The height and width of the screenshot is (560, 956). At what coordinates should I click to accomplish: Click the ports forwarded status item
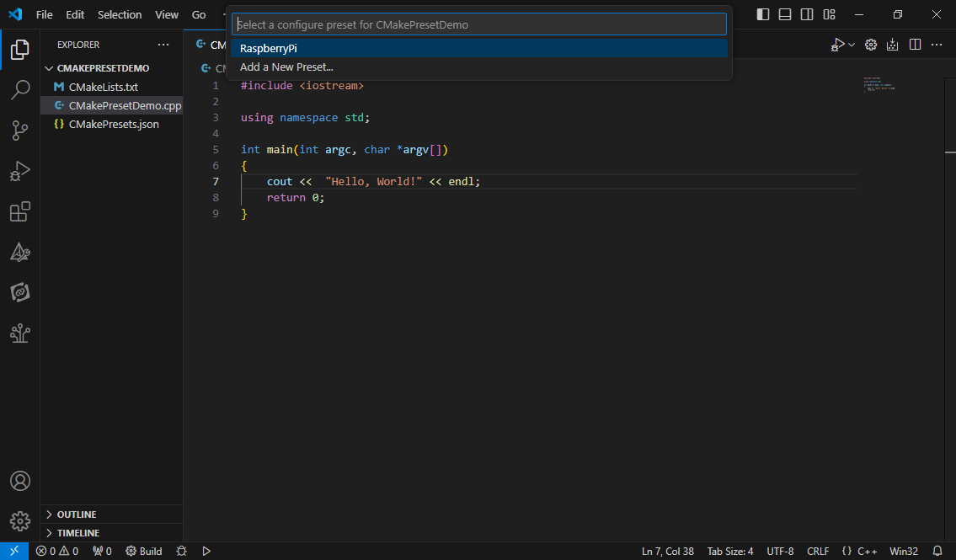pos(102,551)
